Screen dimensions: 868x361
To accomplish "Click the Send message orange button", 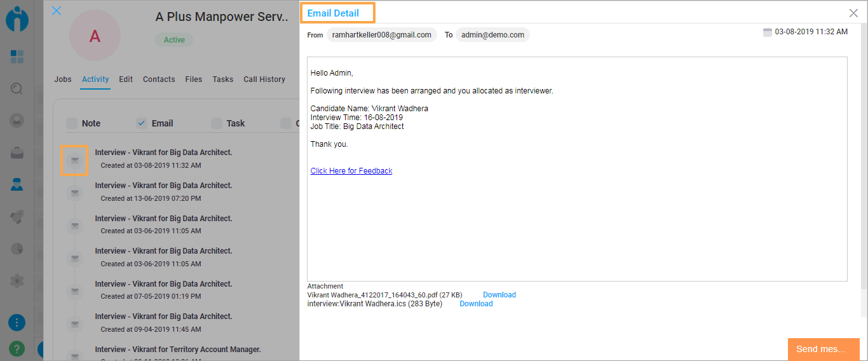I will 824,349.
